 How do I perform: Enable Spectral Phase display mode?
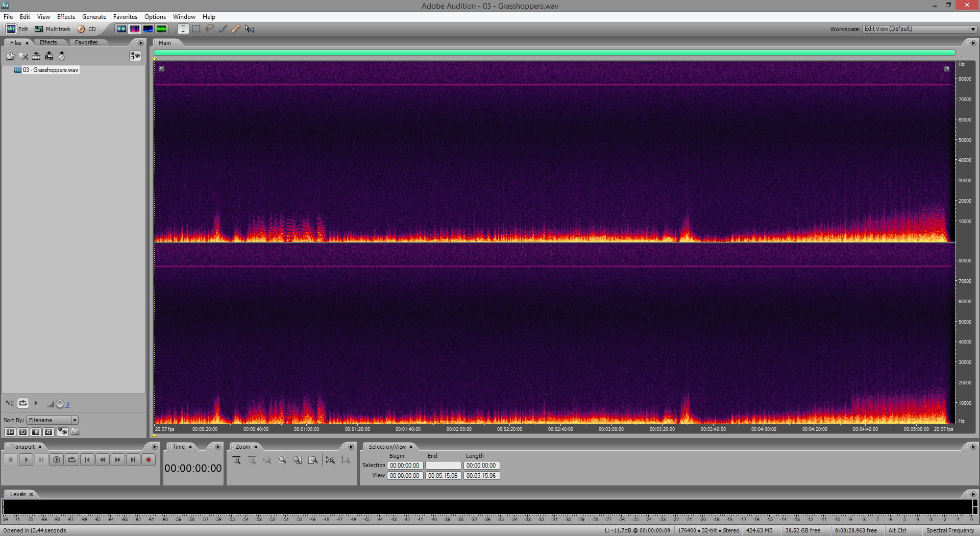tap(161, 29)
